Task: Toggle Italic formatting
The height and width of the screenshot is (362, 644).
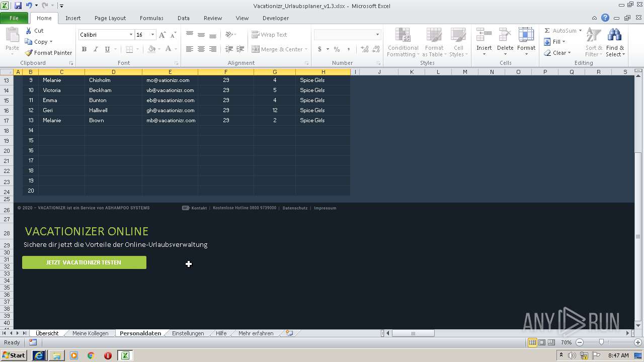Action: tap(96, 49)
